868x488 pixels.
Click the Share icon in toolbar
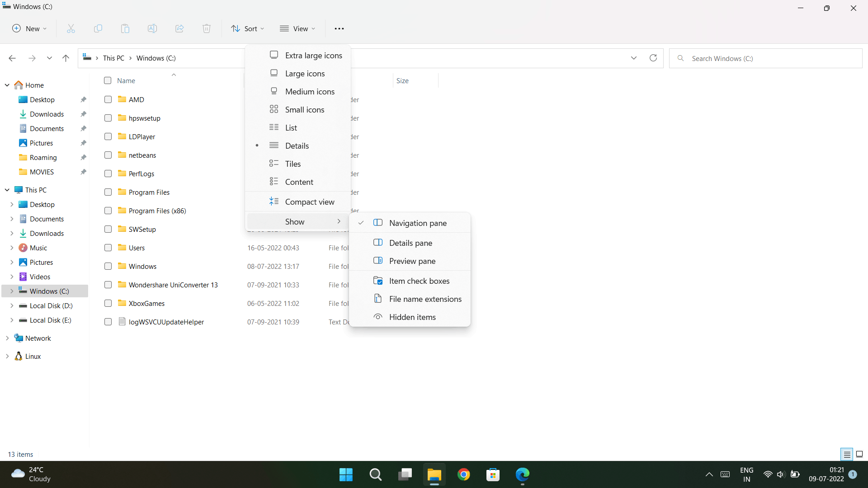(179, 28)
